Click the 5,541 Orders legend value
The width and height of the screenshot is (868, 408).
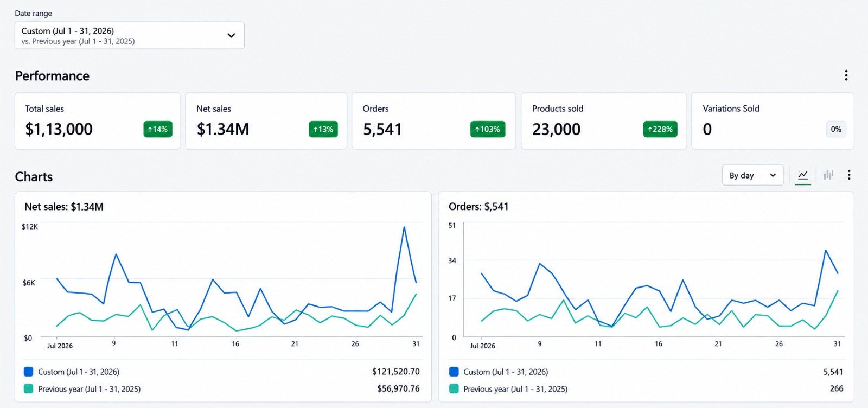833,372
